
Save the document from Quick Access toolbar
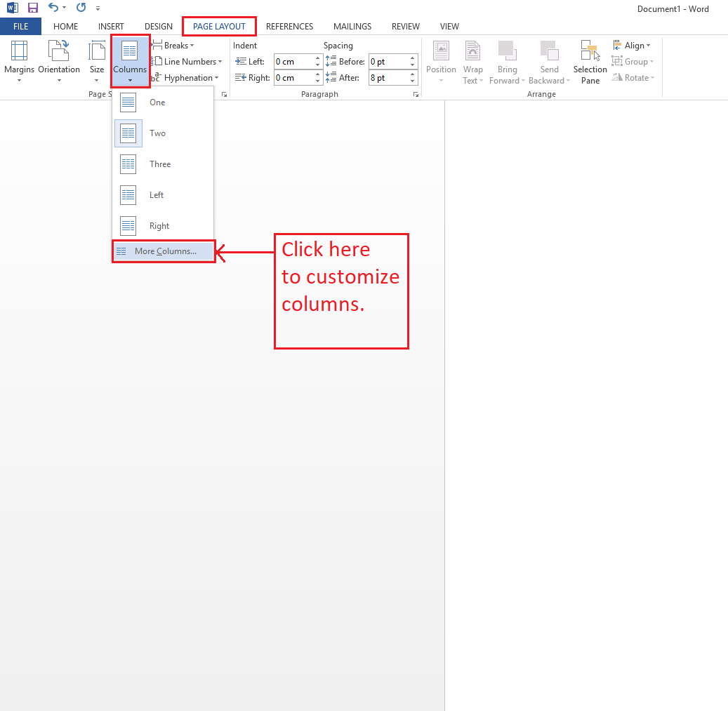tap(32, 8)
